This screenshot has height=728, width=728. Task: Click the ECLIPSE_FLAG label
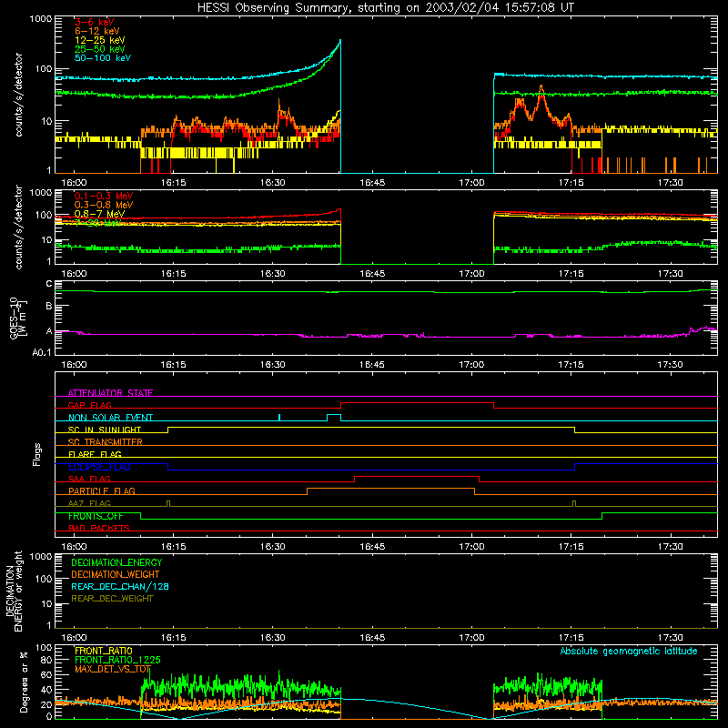(99, 467)
